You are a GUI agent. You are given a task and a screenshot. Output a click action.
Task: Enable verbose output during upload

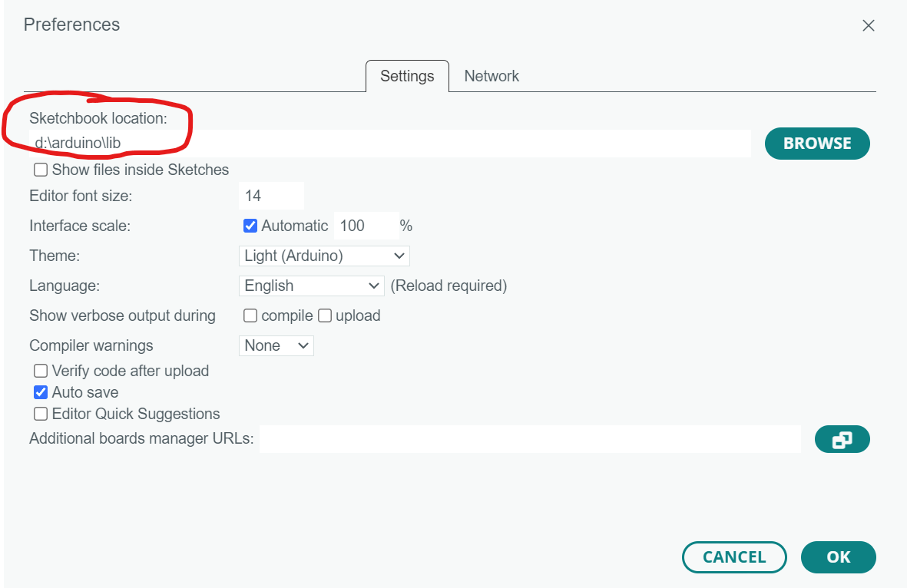tap(325, 315)
